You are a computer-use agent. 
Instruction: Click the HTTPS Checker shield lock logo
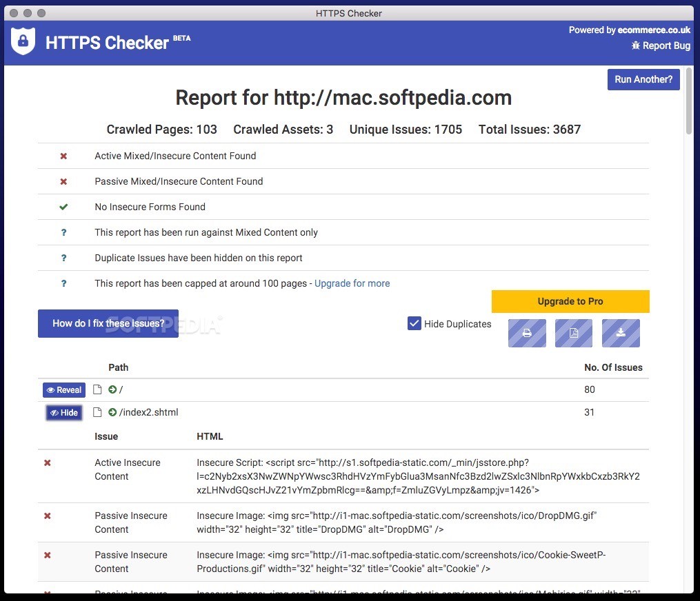click(x=23, y=41)
